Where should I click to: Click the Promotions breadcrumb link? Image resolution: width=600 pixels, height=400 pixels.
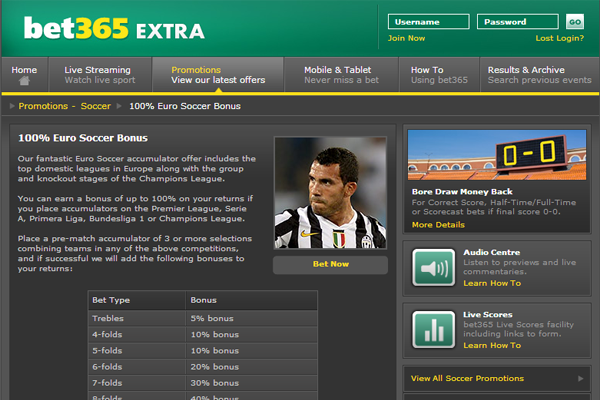pos(43,106)
